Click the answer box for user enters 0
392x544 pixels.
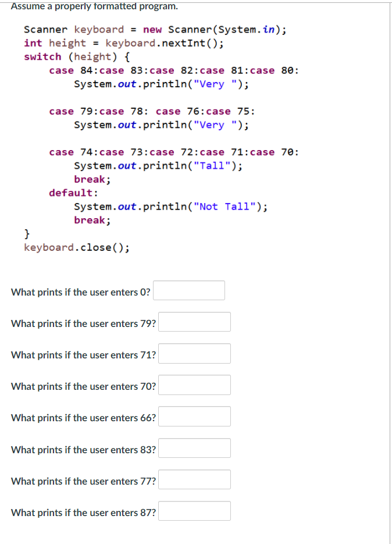tap(188, 290)
